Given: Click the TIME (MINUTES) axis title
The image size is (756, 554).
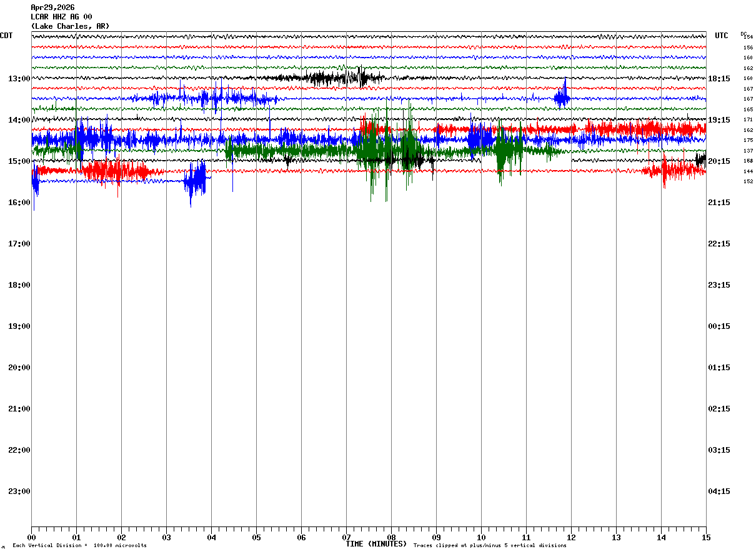Looking at the screenshot, I should point(376,544).
